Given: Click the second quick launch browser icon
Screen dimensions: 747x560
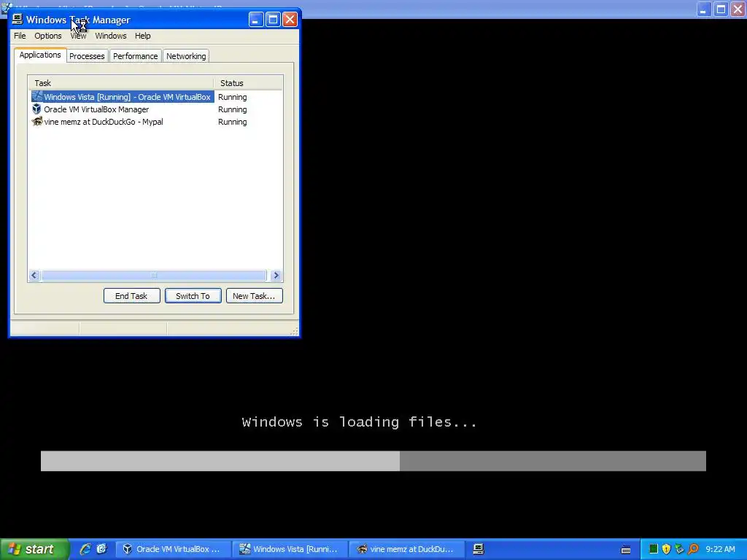Looking at the screenshot, I should (x=101, y=549).
